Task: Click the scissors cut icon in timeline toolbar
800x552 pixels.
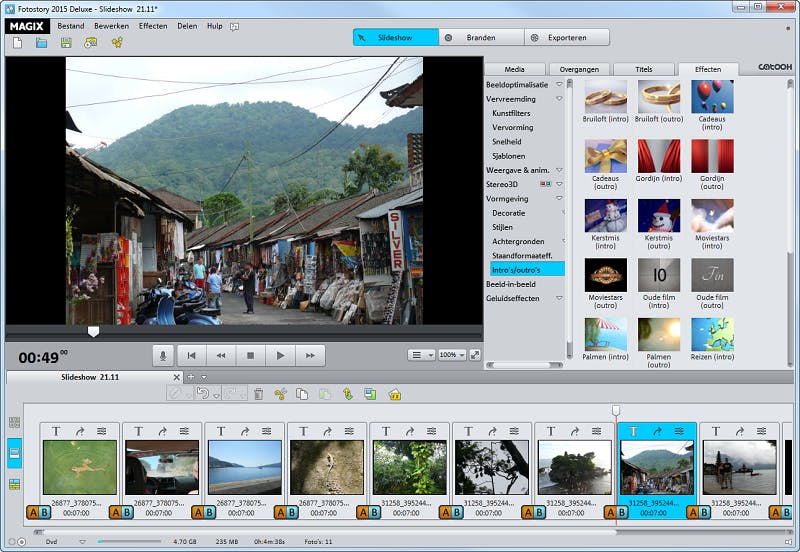Action: [281, 395]
